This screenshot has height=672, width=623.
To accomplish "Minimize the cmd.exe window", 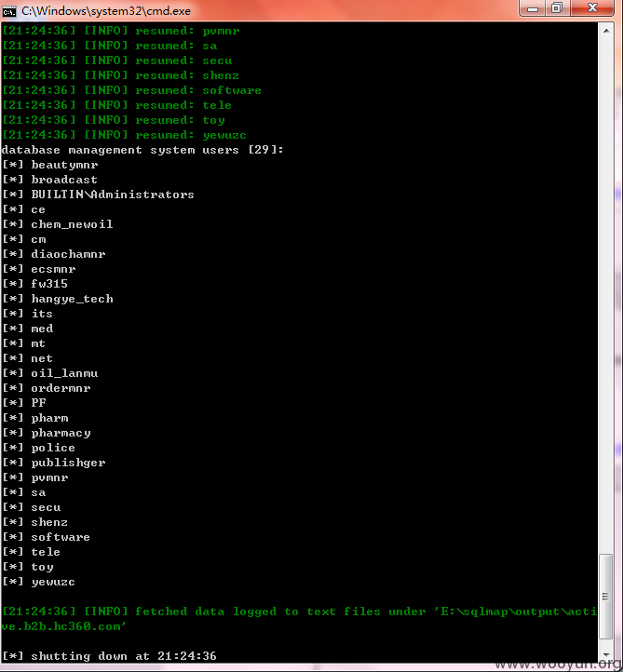I will (533, 8).
